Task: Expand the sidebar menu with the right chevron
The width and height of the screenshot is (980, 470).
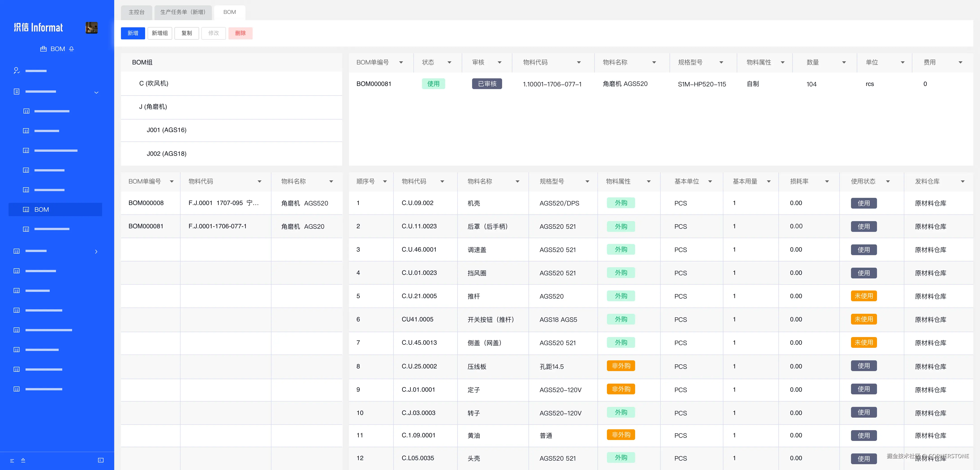Action: pyautogui.click(x=96, y=251)
